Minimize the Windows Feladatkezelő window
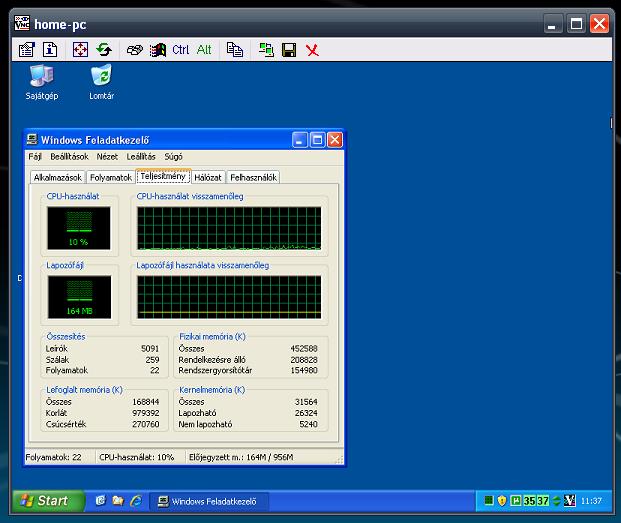Screen dimensions: 621x523 pos(299,140)
